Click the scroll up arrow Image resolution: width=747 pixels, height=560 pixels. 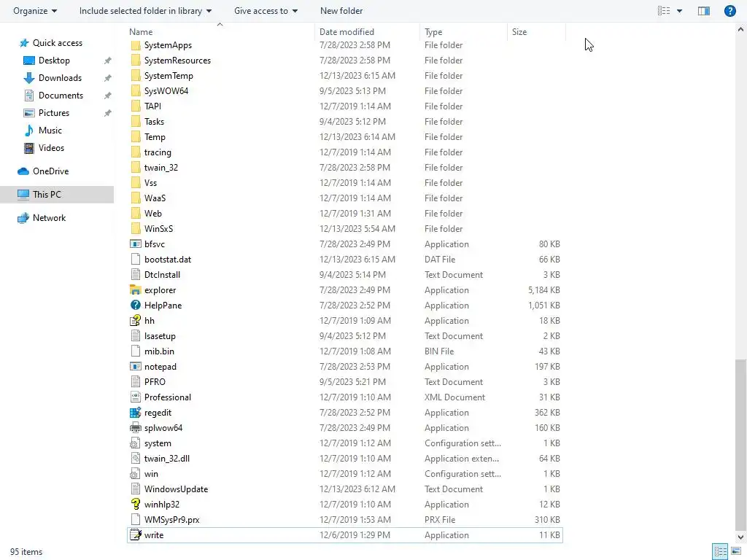tap(740, 29)
